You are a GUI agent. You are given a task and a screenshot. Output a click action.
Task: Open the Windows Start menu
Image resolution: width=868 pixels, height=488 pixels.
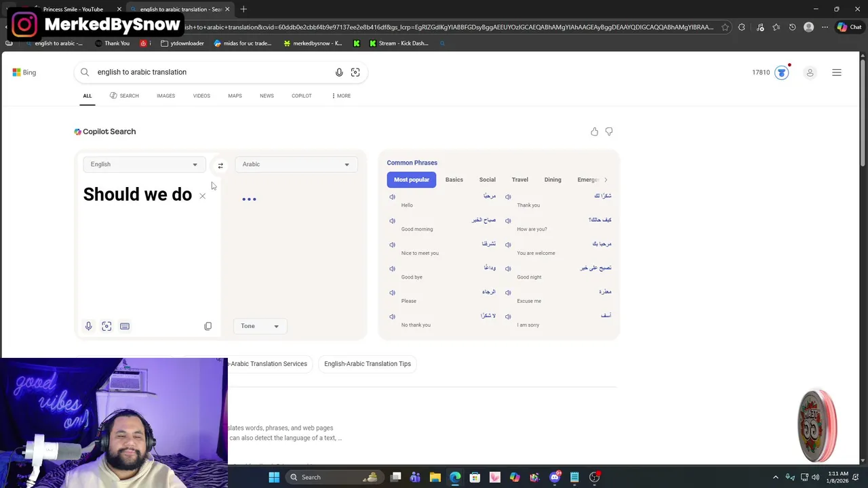274,477
